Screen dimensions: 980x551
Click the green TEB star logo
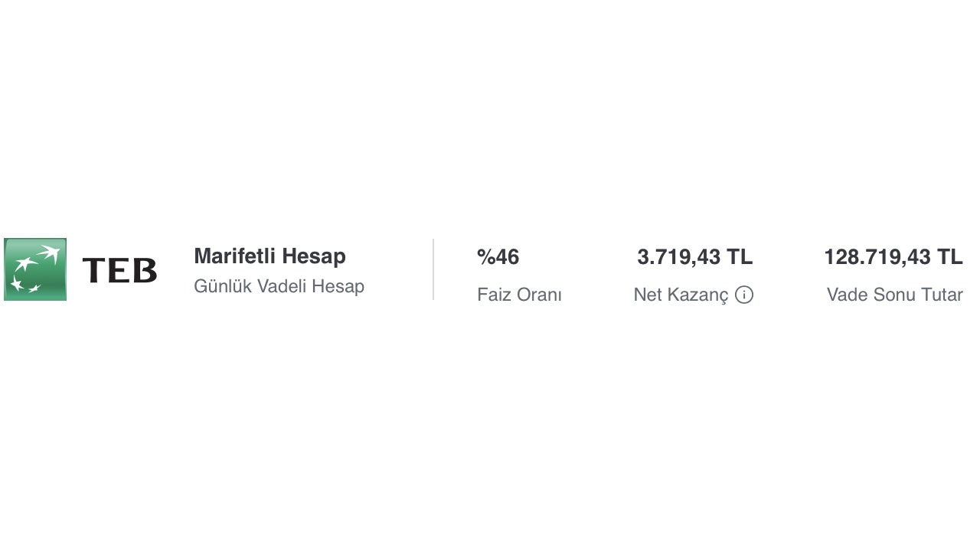point(35,269)
